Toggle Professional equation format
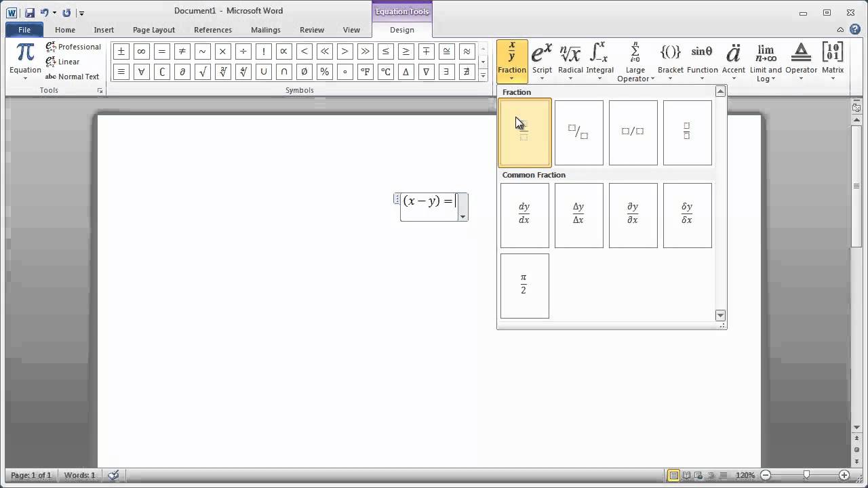Screen dimensions: 868x488 click(73, 47)
